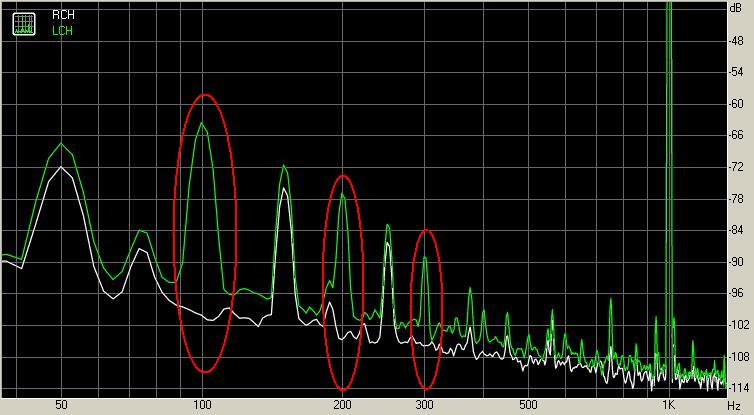Click the green LCH peak at 100 Hz

point(202,124)
